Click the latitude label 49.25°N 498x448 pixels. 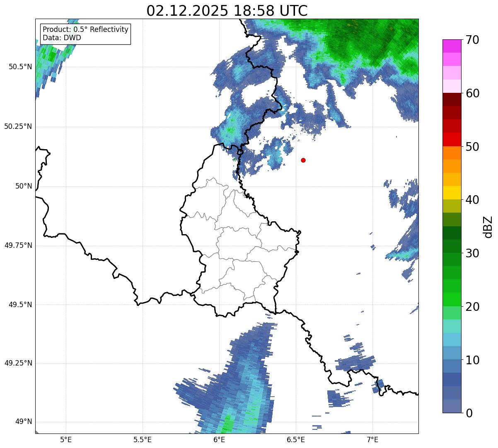click(18, 363)
